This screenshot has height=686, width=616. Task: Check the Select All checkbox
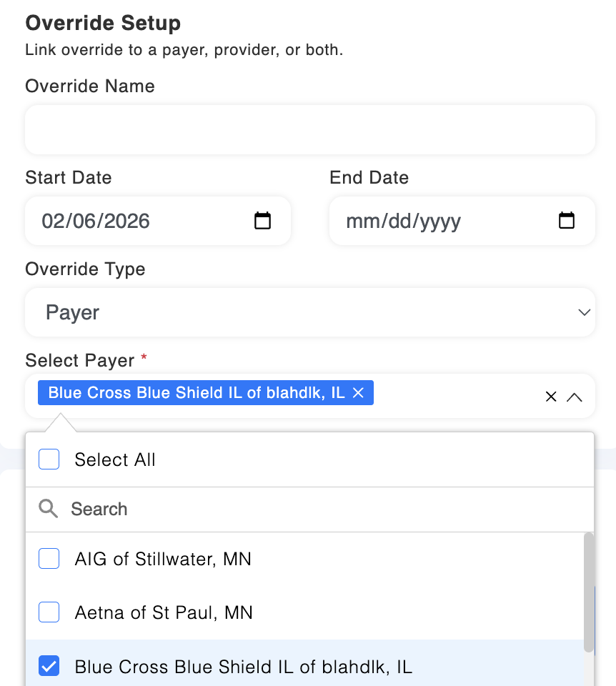[49, 459]
